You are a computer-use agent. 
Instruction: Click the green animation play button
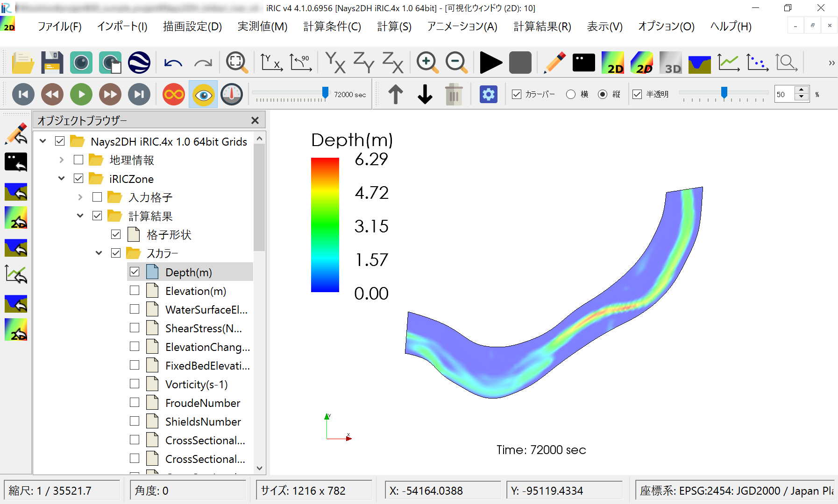[81, 94]
